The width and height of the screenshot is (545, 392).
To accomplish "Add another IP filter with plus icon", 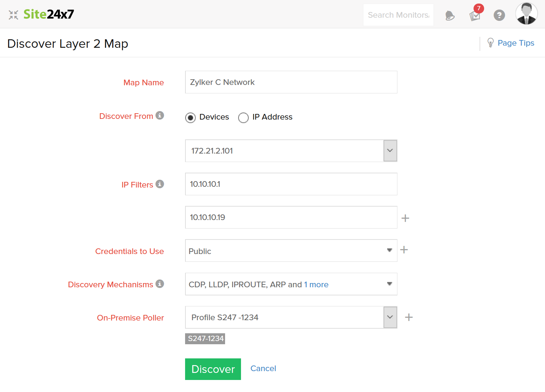I will (406, 218).
